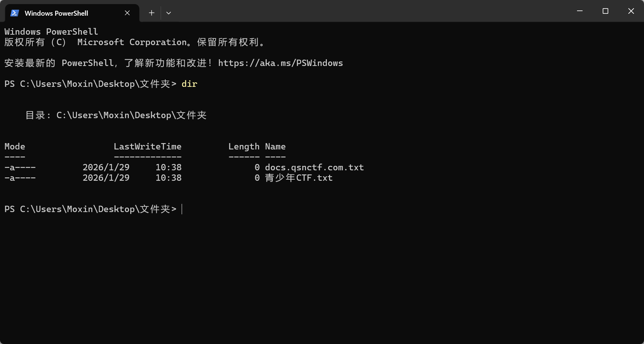Click the docs.qsnctf.com.txt file name
This screenshot has width=644, height=344.
click(314, 167)
